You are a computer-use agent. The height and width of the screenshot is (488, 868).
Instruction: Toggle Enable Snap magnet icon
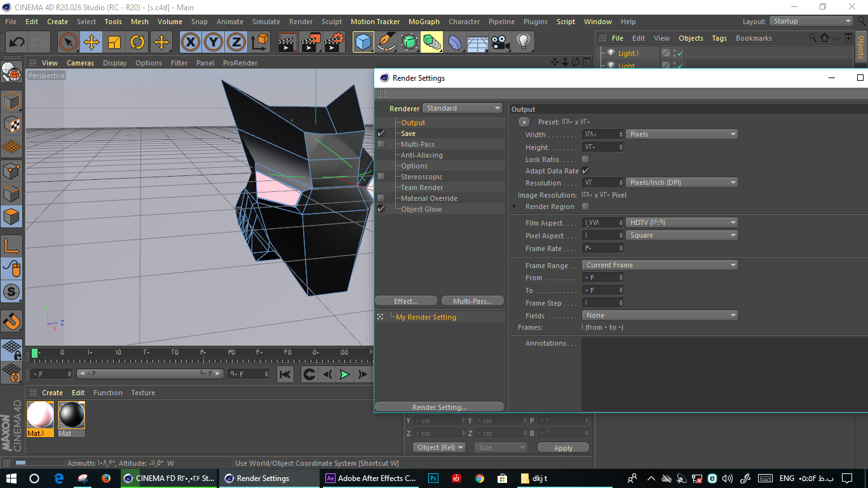[x=11, y=321]
